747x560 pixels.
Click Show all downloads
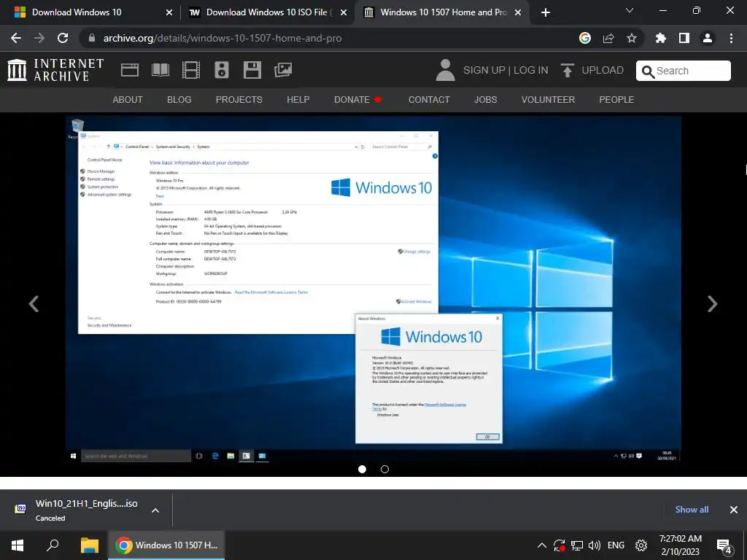[x=692, y=510]
